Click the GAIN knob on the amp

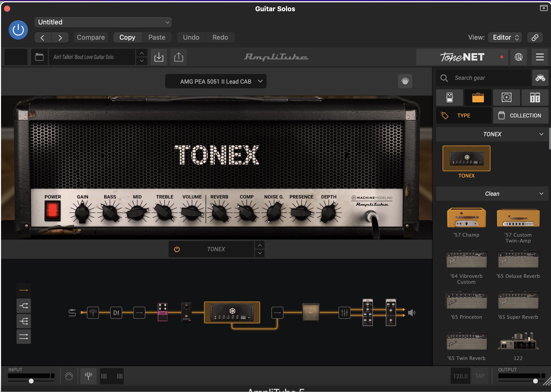pos(82,212)
